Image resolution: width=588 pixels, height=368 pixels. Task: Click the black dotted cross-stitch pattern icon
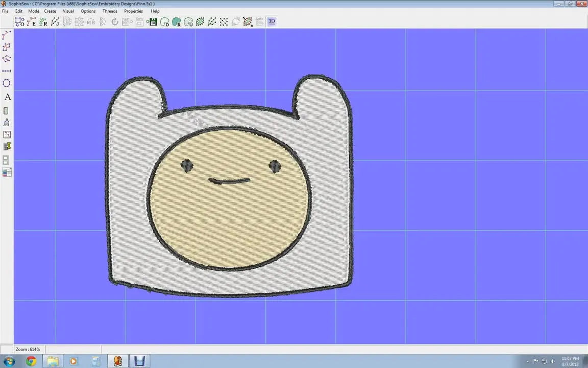pos(224,22)
